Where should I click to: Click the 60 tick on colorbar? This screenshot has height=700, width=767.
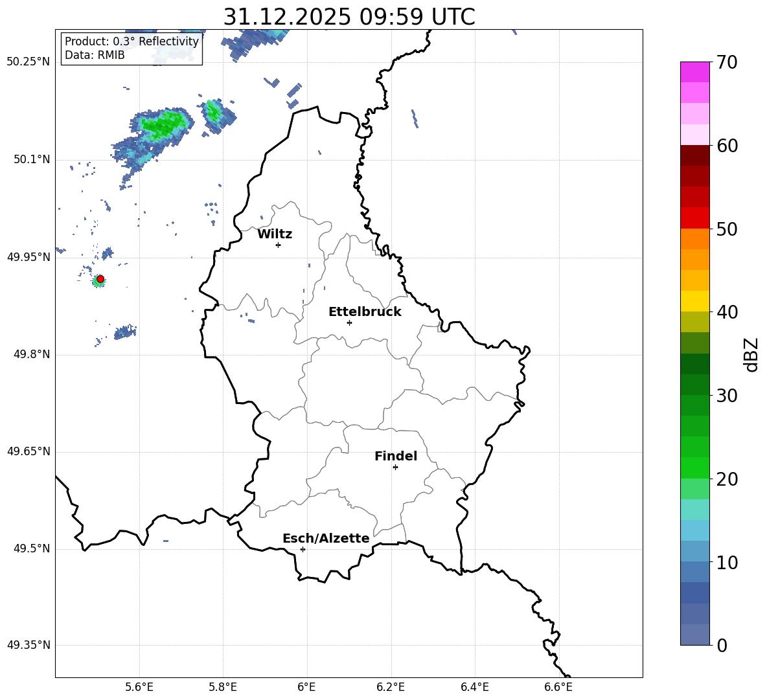727,146
